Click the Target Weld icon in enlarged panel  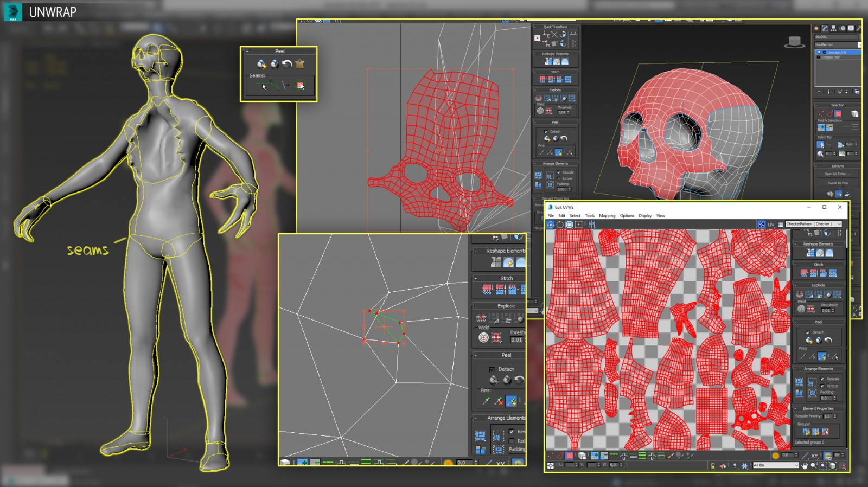coord(483,338)
